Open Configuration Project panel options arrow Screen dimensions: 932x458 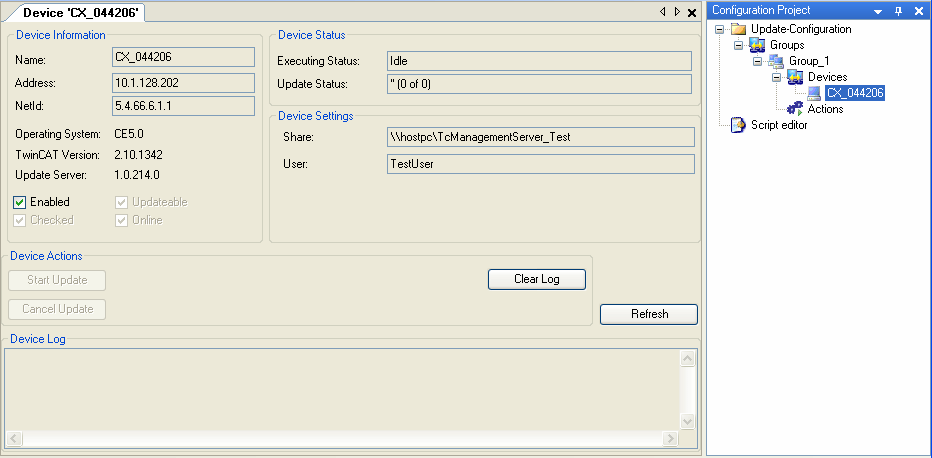pos(878,11)
